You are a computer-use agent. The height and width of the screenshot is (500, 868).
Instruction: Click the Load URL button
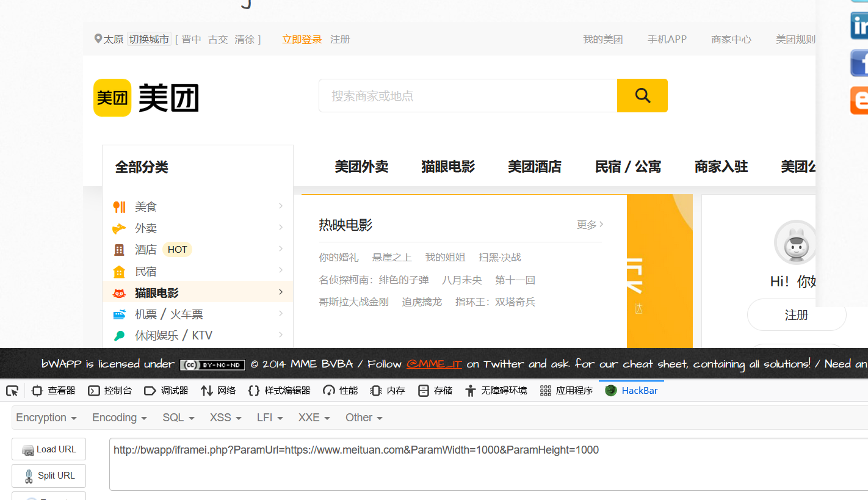coord(49,449)
